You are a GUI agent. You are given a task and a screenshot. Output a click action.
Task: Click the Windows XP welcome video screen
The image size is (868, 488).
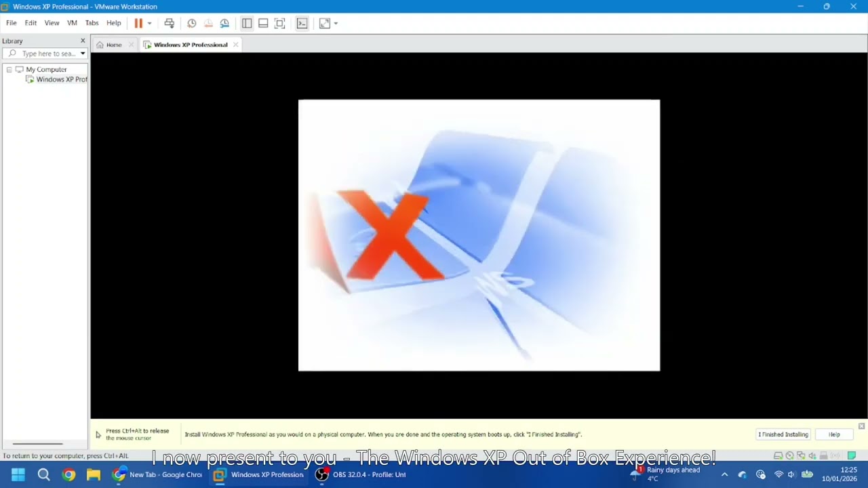pyautogui.click(x=479, y=235)
